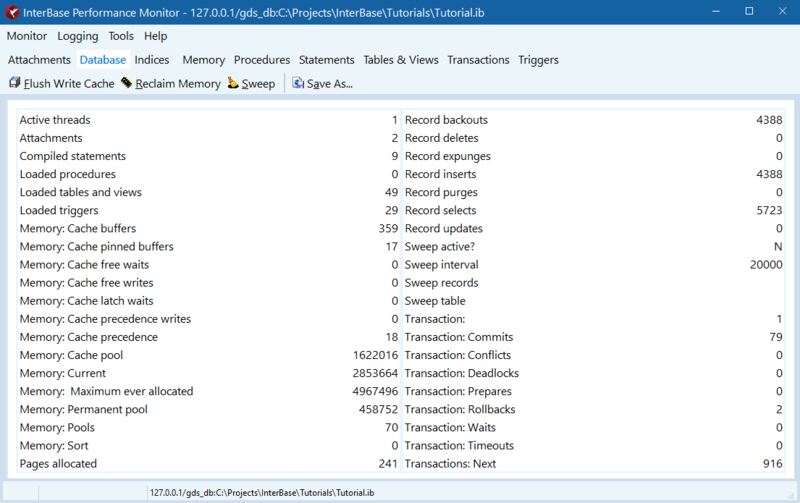Image resolution: width=800 pixels, height=503 pixels.
Task: Click Transaction: Commits value 79
Action: (x=776, y=337)
